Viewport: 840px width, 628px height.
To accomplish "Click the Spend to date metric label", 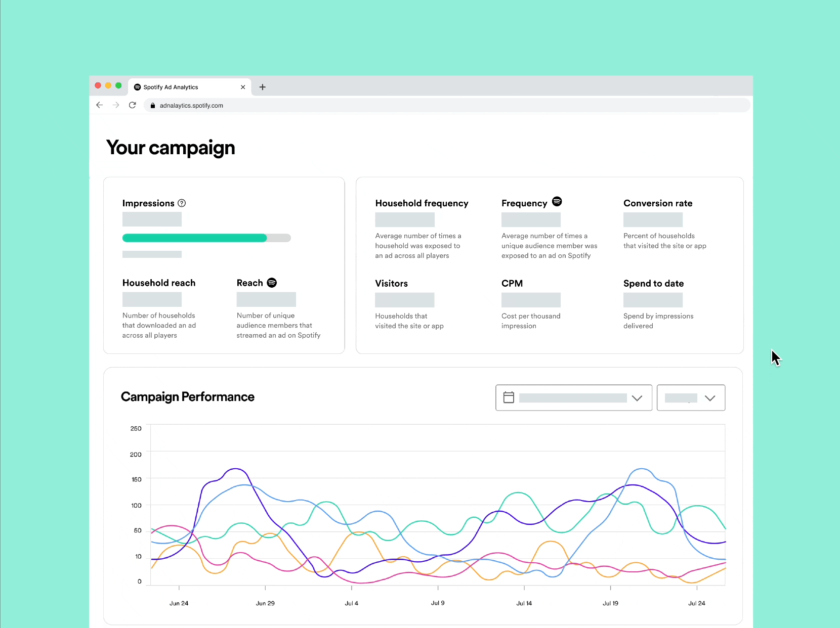I will click(x=653, y=284).
